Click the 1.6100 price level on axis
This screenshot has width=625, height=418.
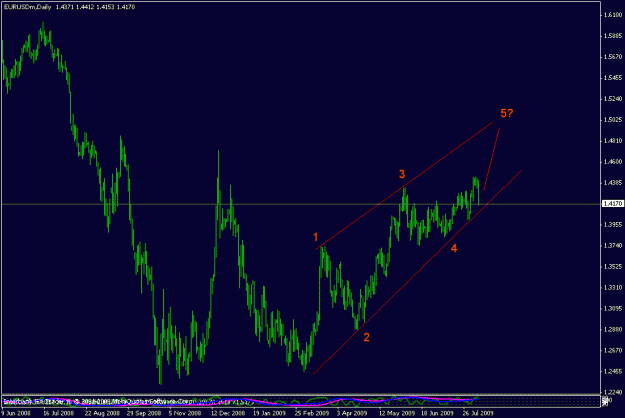pyautogui.click(x=613, y=15)
